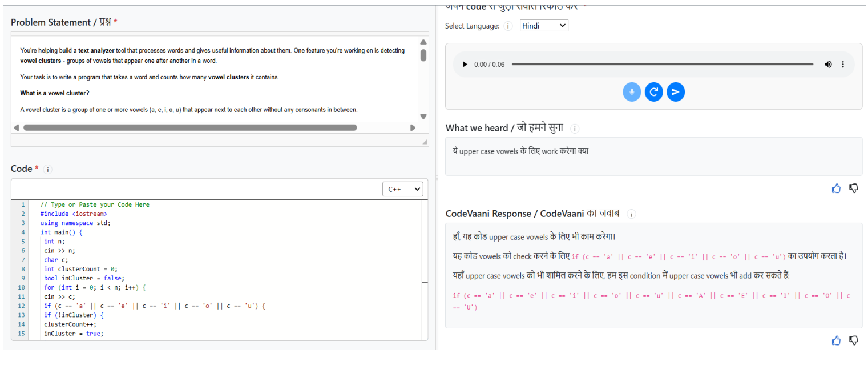Click info icon beside Select Language
Image resolution: width=868 pixels, height=369 pixels.
coord(508,26)
